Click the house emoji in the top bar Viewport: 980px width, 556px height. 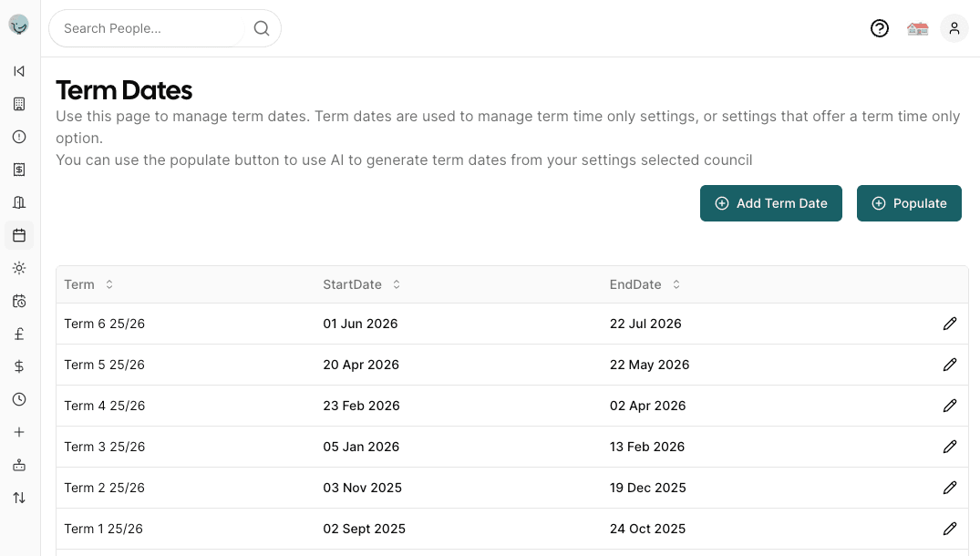click(x=917, y=28)
